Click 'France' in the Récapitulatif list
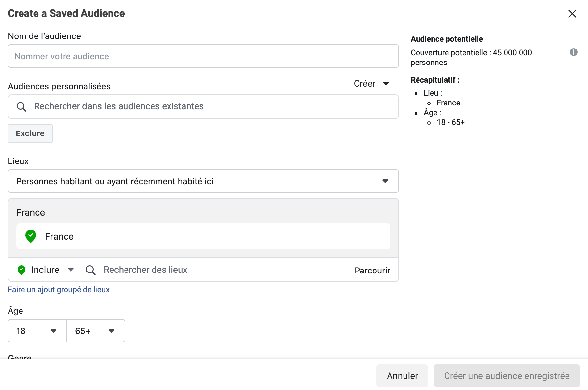 448,103
